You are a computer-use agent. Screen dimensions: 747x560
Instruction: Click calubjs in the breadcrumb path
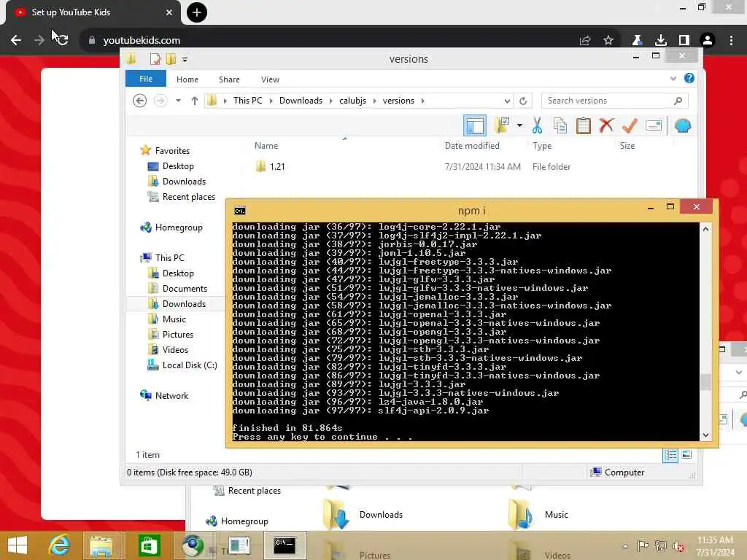(352, 101)
